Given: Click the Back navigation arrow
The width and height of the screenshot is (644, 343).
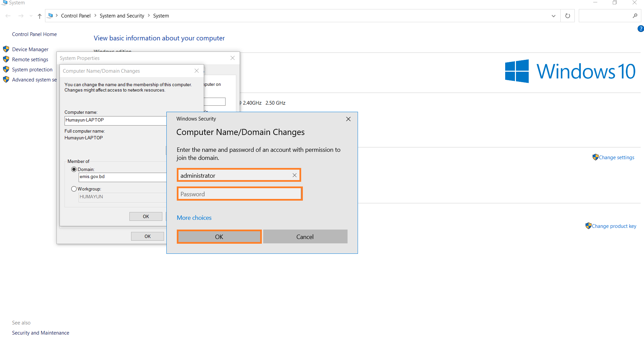Looking at the screenshot, I should click(8, 16).
